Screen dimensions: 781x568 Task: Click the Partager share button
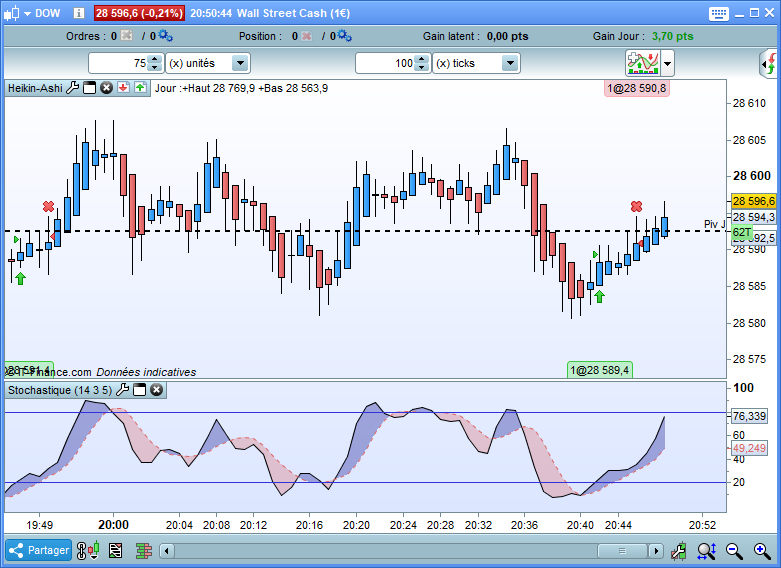pos(39,551)
